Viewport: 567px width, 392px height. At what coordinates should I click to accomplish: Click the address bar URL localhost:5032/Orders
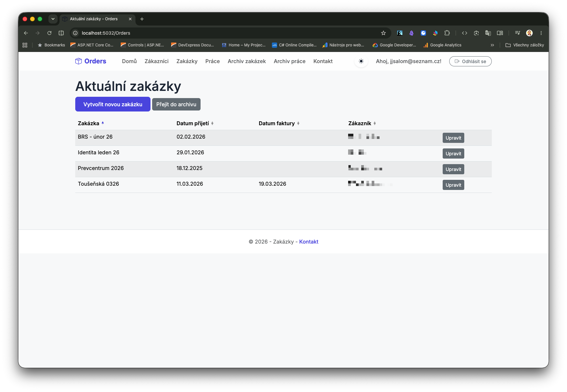106,33
